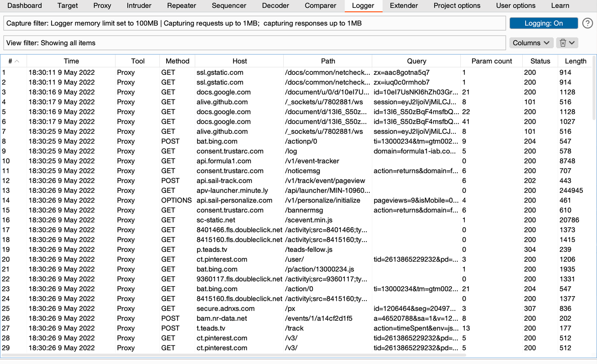This screenshot has width=597, height=364.
Task: Open the Project options tab
Action: click(x=457, y=6)
